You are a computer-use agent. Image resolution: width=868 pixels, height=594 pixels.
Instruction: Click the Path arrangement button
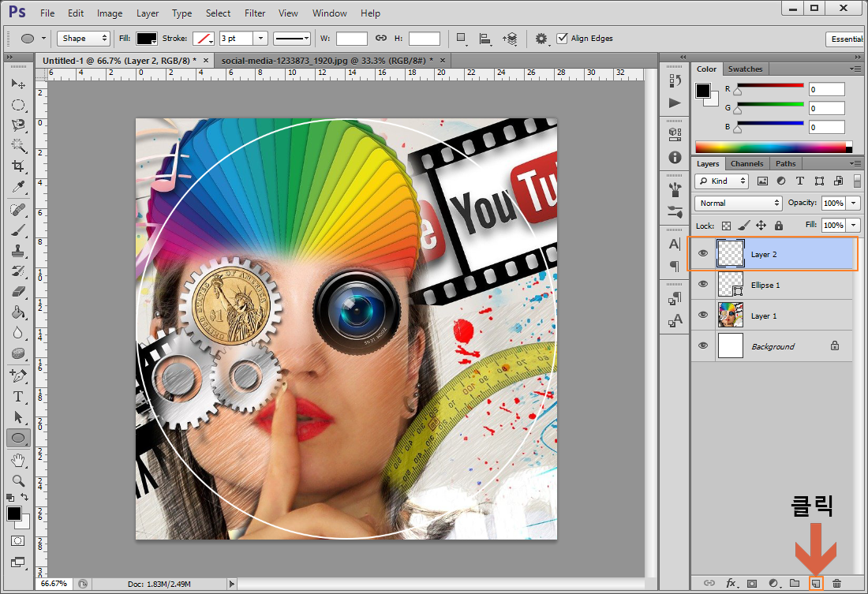(x=510, y=38)
